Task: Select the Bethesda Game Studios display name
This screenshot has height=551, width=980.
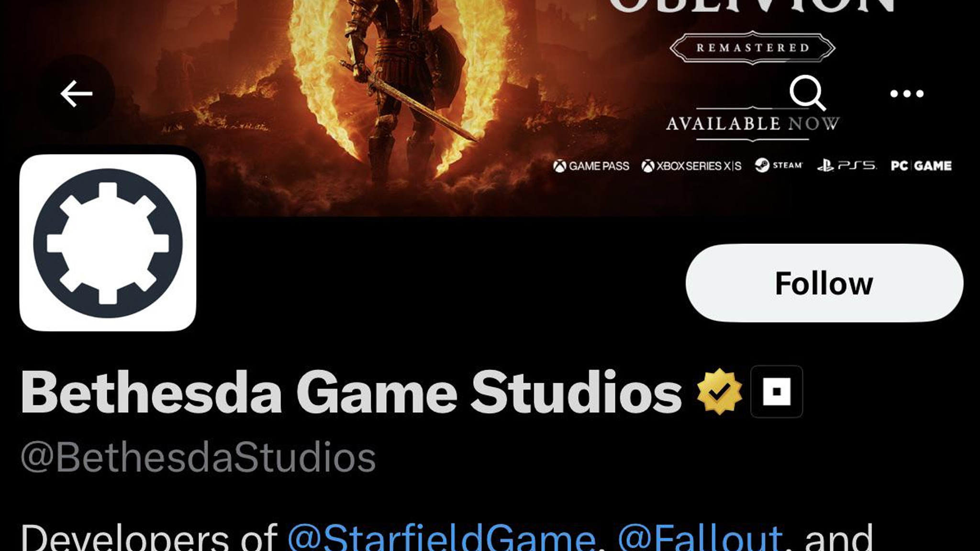Action: tap(351, 392)
